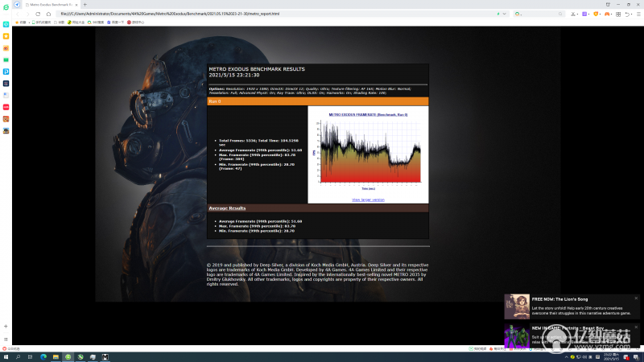Open File Explorer from taskbar
This screenshot has width=644, height=362.
pos(56,357)
